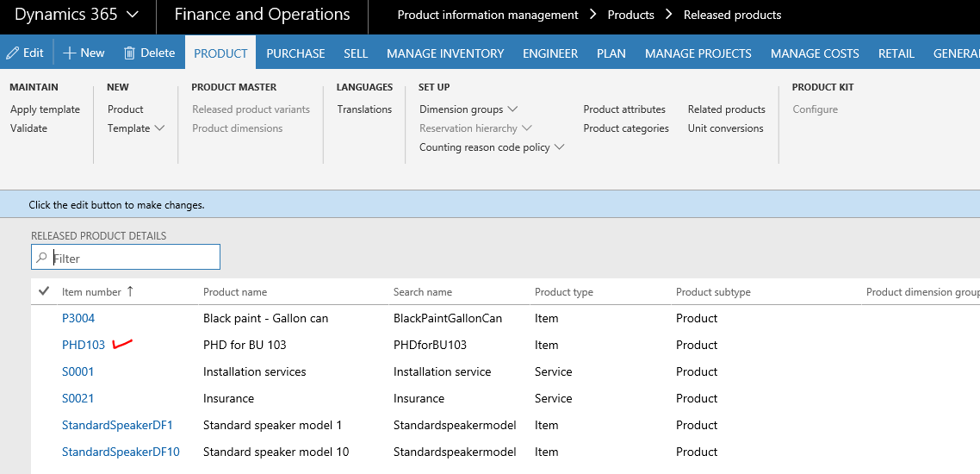
Task: Open Unit conversions
Action: 726,128
